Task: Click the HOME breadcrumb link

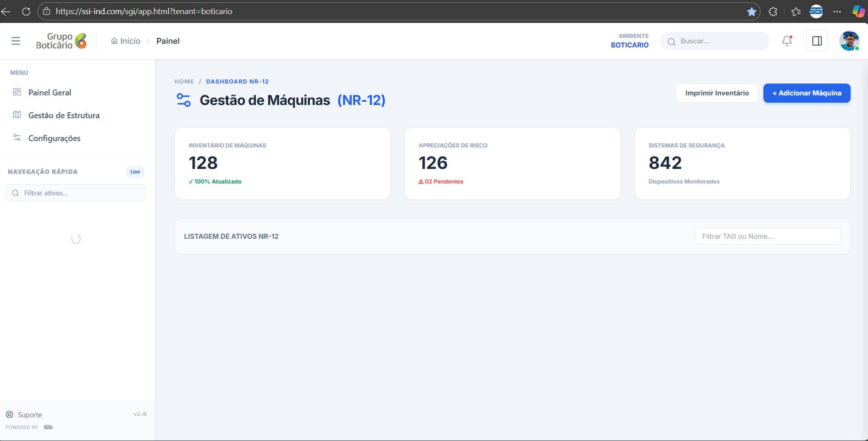Action: tap(184, 82)
